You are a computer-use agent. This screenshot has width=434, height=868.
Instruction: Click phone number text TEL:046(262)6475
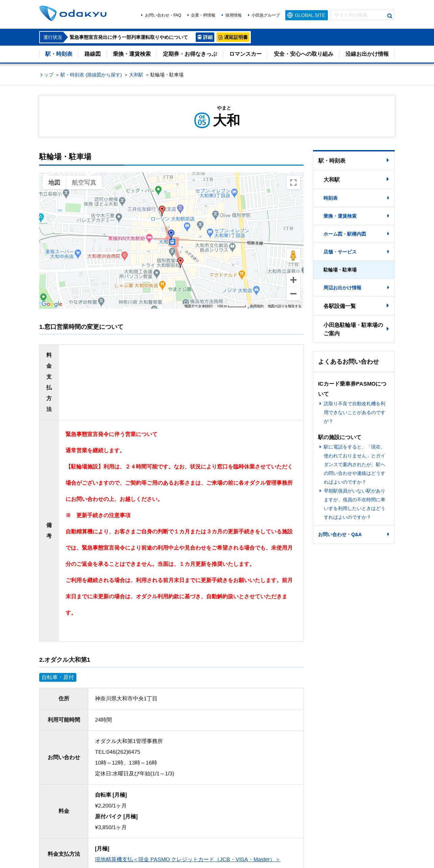click(118, 752)
